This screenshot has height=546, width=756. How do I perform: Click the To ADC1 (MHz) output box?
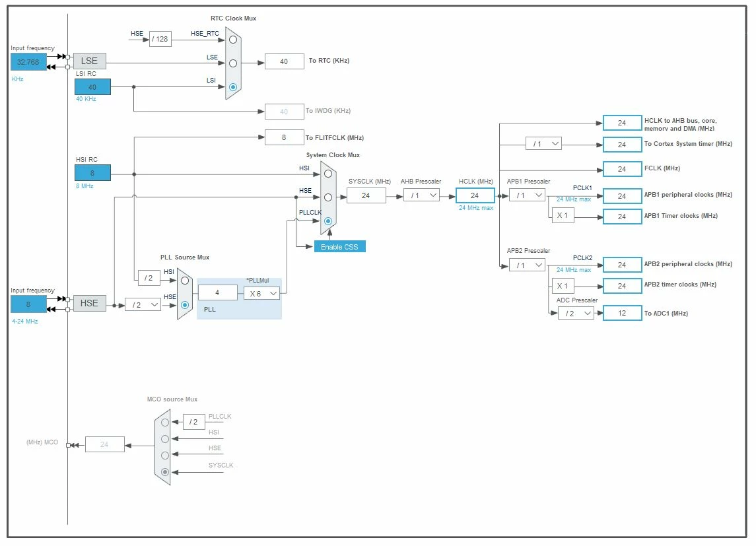[622, 313]
